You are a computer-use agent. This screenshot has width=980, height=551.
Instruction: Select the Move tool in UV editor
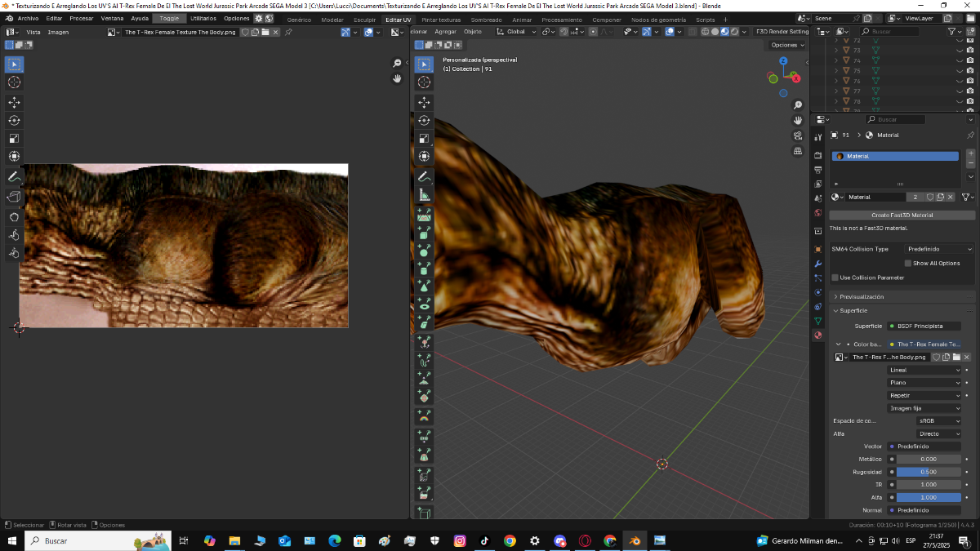(14, 102)
